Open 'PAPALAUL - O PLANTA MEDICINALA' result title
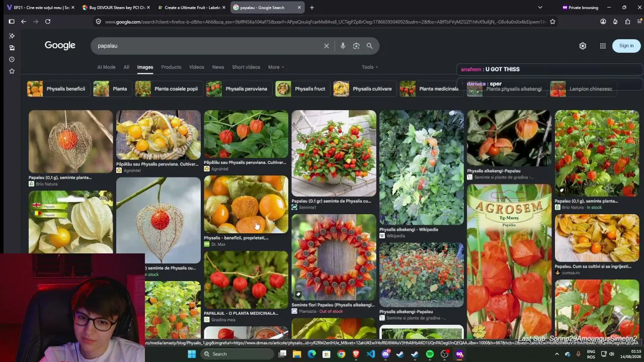Screen dimensions: 644x362 coord(241,313)
